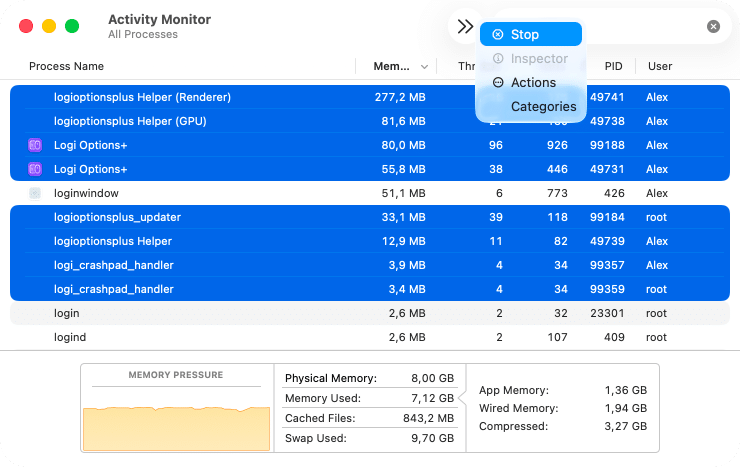The width and height of the screenshot is (740, 467).
Task: Sort processes by User column header
Action: tap(660, 67)
